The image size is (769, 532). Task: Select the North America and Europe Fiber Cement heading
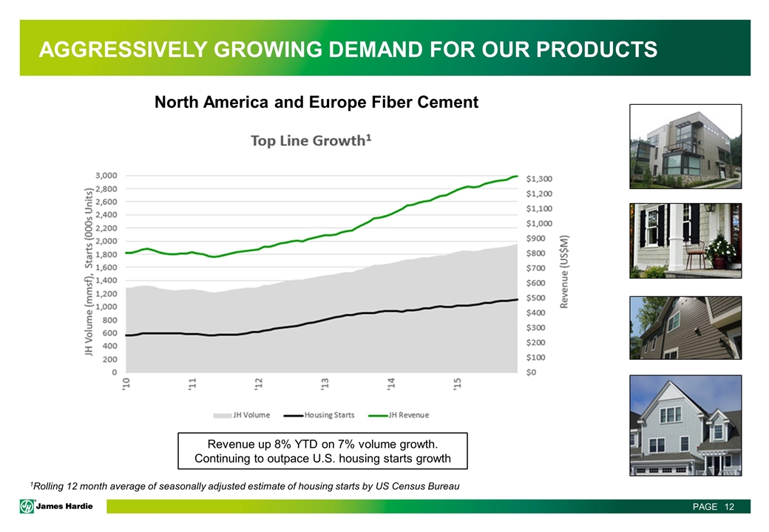(316, 103)
